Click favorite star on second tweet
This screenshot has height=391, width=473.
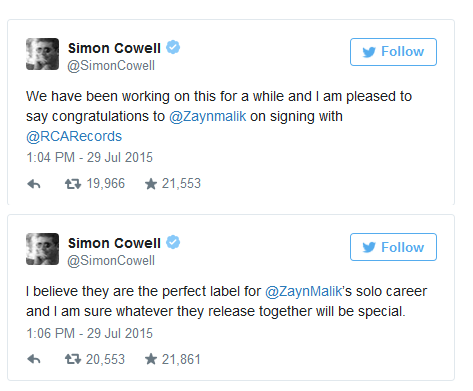click(x=151, y=359)
